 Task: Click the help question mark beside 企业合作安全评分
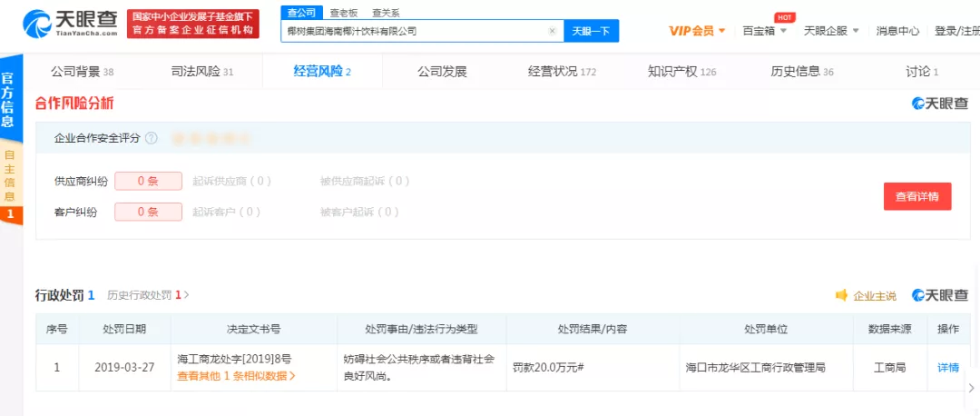tap(152, 138)
